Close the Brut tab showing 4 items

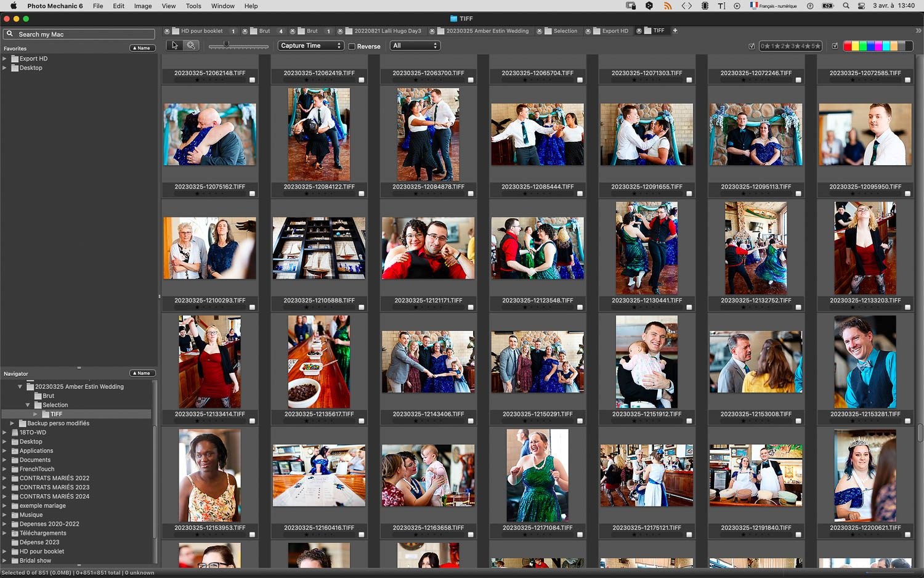245,31
